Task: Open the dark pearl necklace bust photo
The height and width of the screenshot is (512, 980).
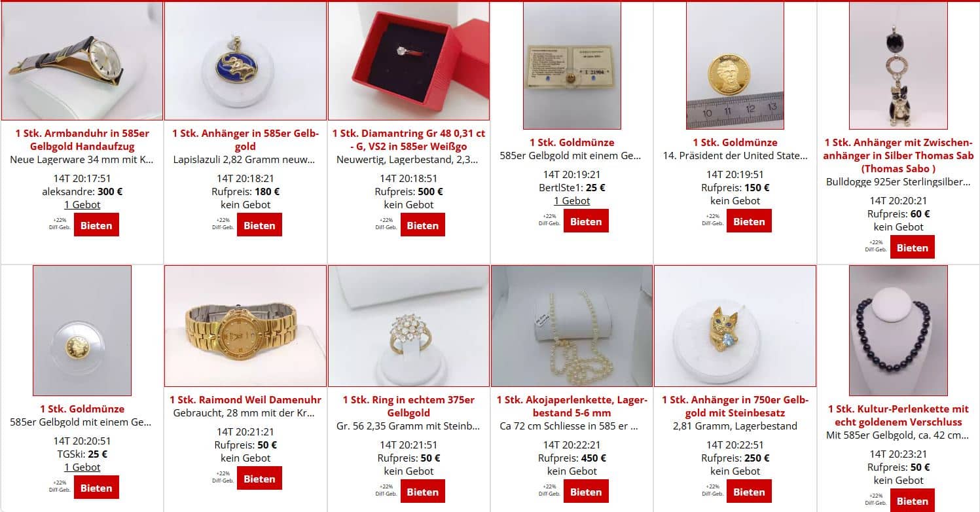Action: pyautogui.click(x=898, y=331)
